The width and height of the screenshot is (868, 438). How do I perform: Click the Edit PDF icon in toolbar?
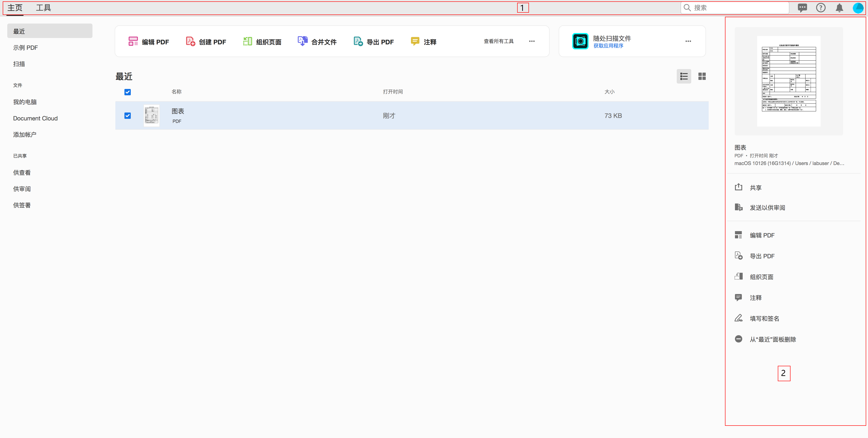[133, 41]
